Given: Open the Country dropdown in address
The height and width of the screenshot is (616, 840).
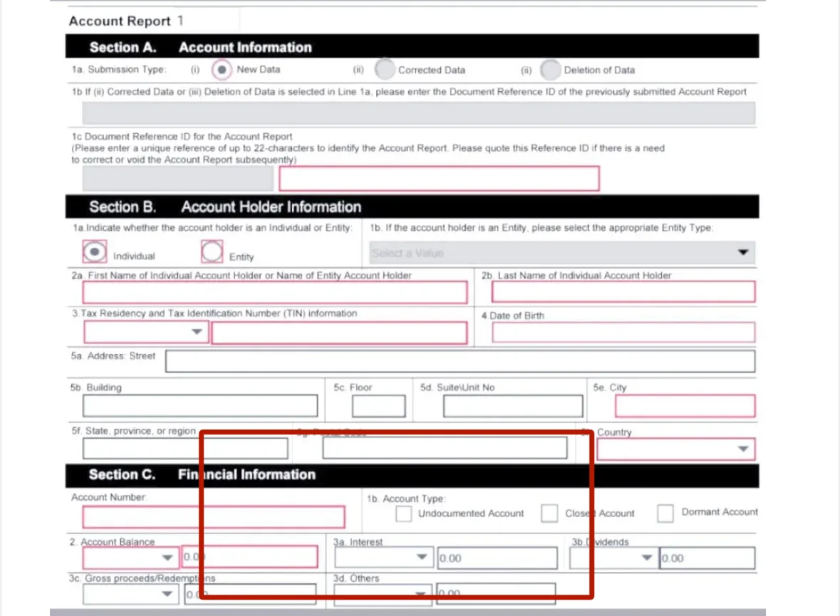Looking at the screenshot, I should (x=676, y=449).
